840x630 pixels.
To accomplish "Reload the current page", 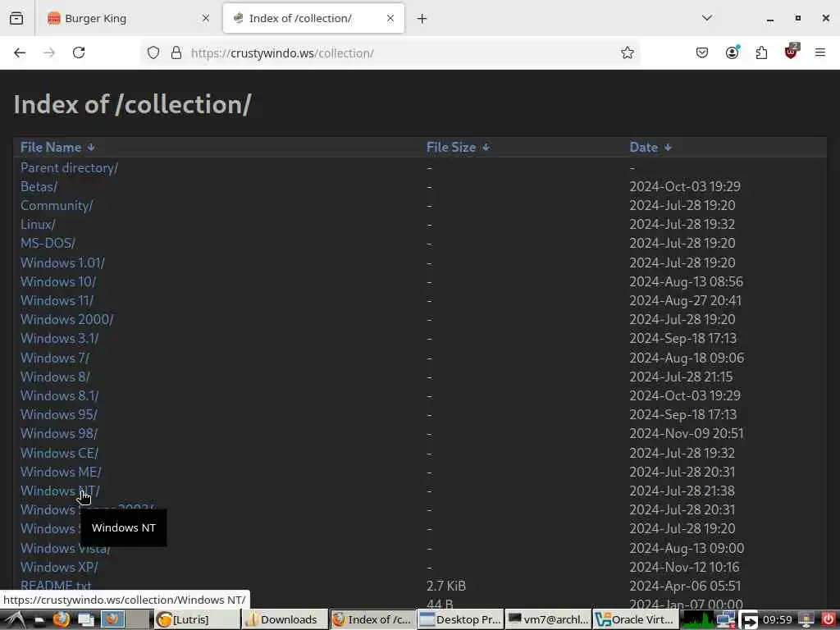I will coord(79,52).
